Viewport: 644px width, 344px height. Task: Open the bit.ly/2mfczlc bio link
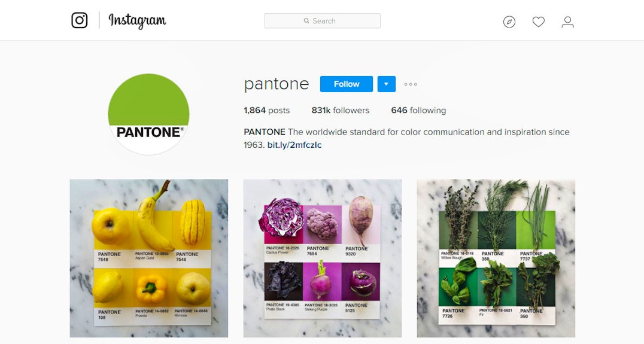click(x=294, y=145)
